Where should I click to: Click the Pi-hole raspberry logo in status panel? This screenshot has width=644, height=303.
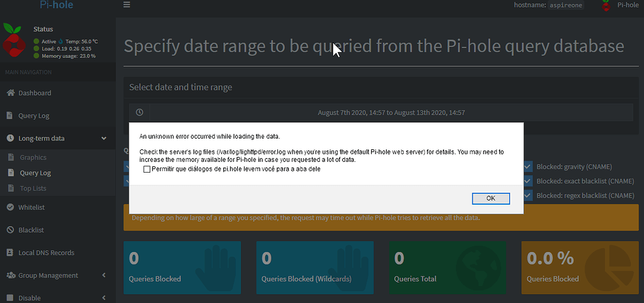[x=14, y=40]
